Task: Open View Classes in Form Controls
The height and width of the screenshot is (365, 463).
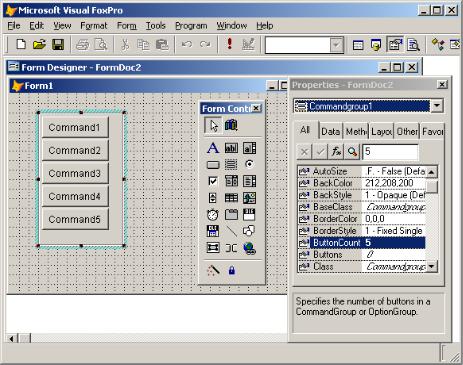Action: pyautogui.click(x=231, y=126)
